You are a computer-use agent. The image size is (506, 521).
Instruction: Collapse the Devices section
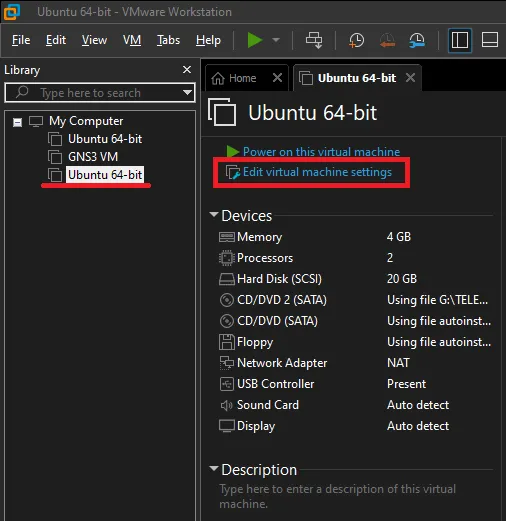(214, 215)
